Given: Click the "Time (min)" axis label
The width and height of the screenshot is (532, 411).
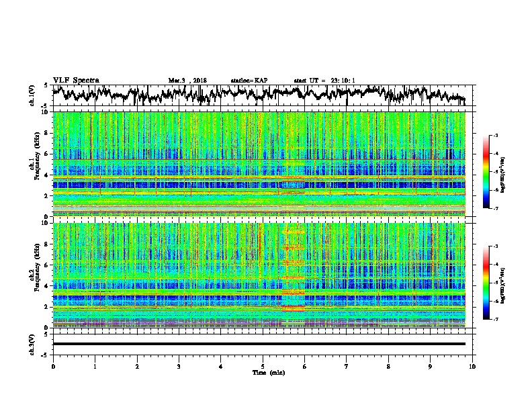Looking at the screenshot, I should pos(269,373).
